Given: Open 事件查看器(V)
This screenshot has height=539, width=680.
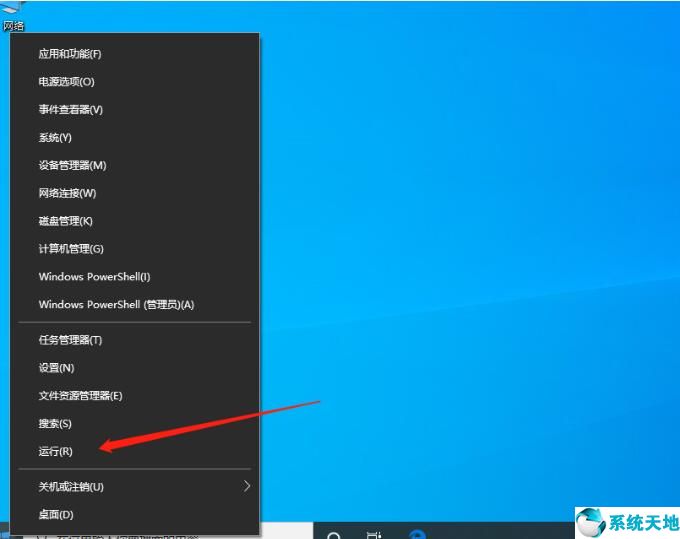Looking at the screenshot, I should click(x=134, y=110).
